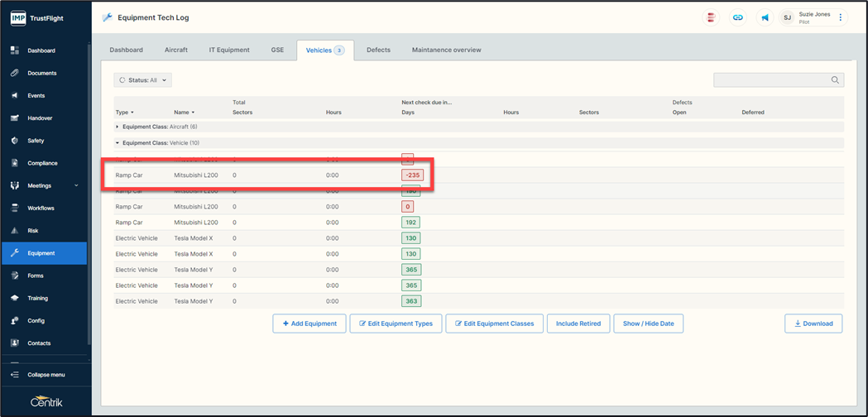868x417 pixels.
Task: Click the red stacked icon in header
Action: (x=711, y=17)
